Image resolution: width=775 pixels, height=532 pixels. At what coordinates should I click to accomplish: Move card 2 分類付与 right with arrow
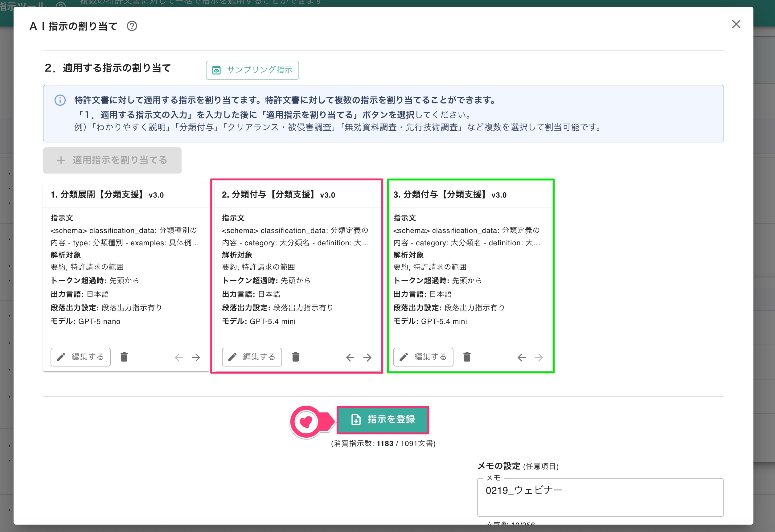point(367,358)
